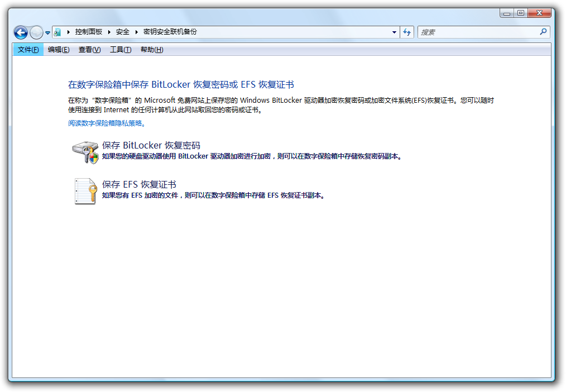Click description text starting 如果您有 EFS 加密的文件
Screen dimensions: 566x392
[x=213, y=195]
